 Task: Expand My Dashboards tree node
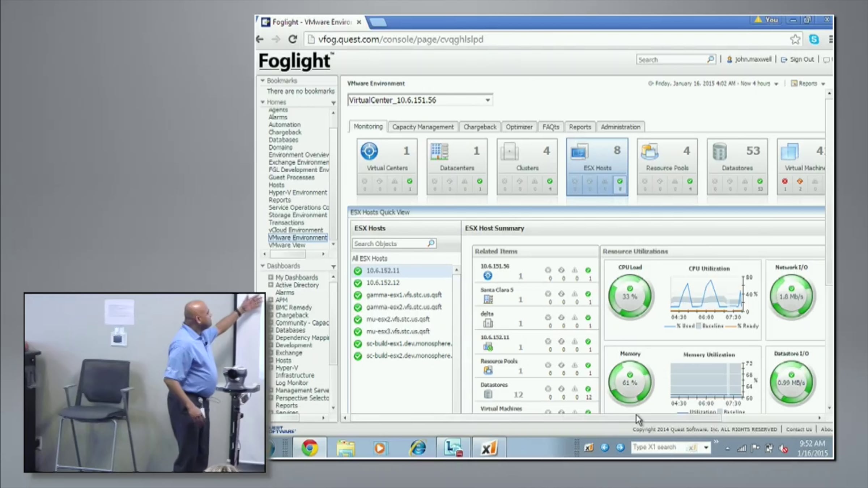(x=271, y=277)
